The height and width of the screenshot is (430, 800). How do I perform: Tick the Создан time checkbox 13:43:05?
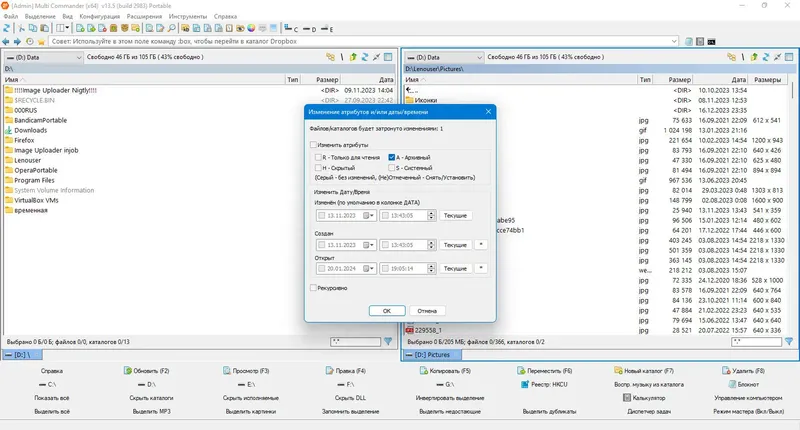385,245
